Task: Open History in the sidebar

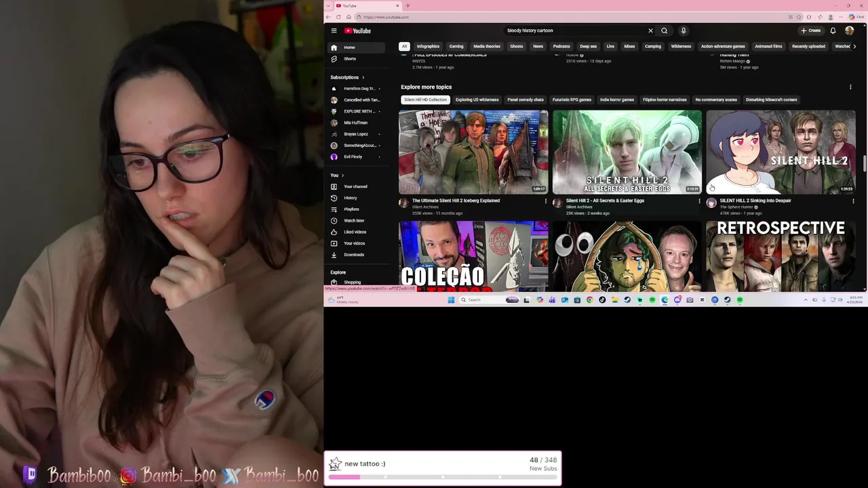Action: click(355, 198)
